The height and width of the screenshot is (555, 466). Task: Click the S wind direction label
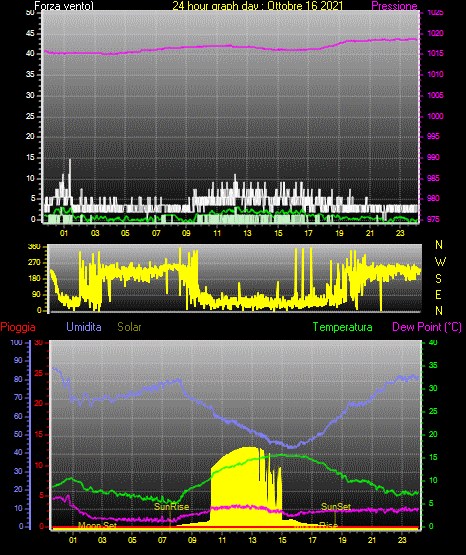[438, 279]
